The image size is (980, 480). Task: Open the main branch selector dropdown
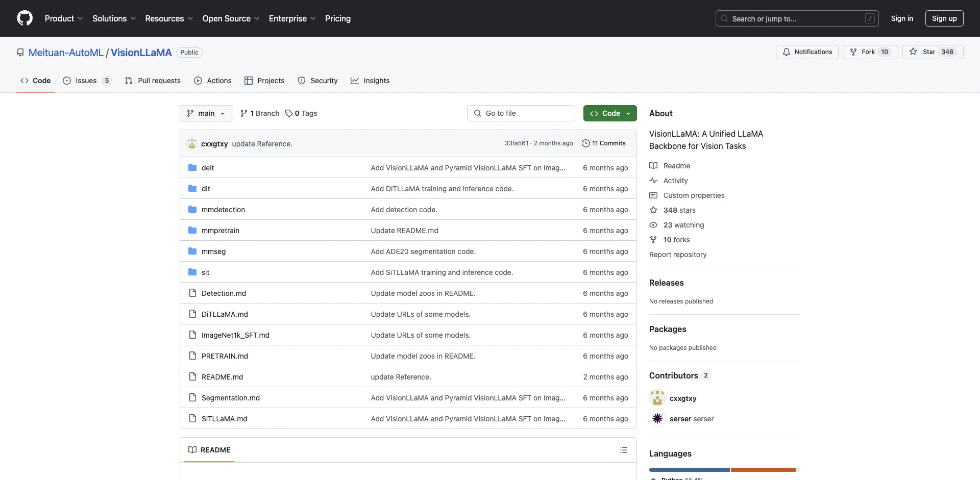pyautogui.click(x=206, y=113)
